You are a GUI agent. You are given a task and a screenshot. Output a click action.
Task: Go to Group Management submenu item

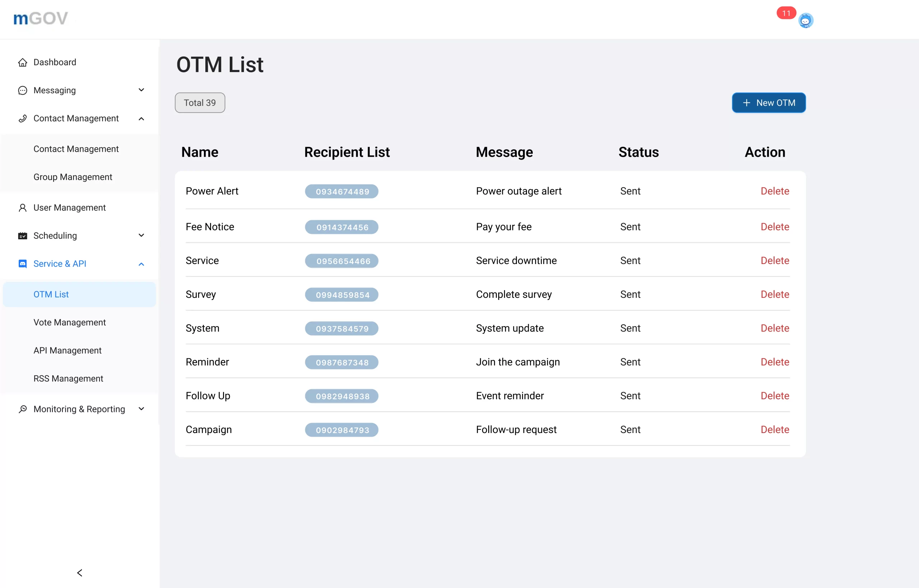(x=73, y=177)
